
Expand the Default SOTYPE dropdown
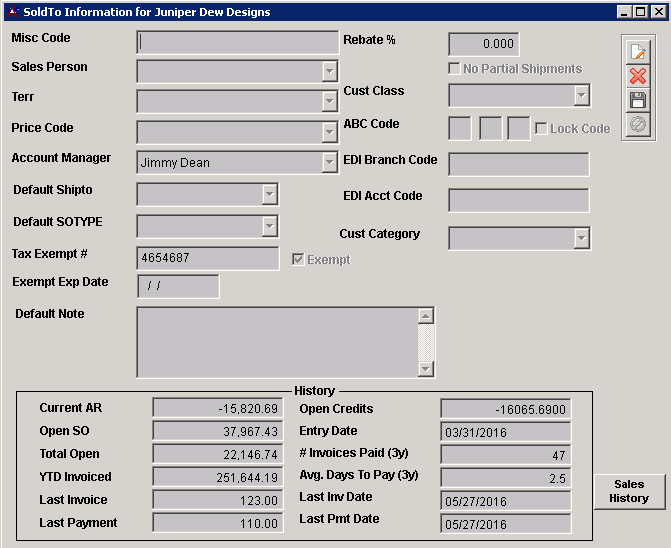coord(269,227)
